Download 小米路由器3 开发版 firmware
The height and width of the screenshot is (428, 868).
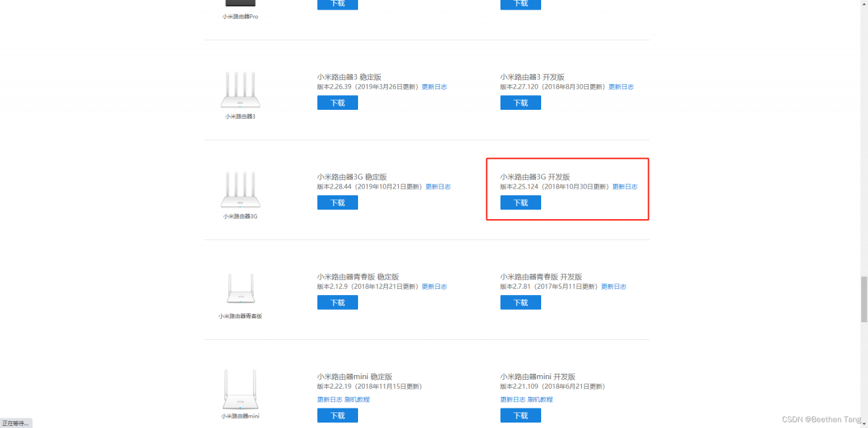point(521,103)
